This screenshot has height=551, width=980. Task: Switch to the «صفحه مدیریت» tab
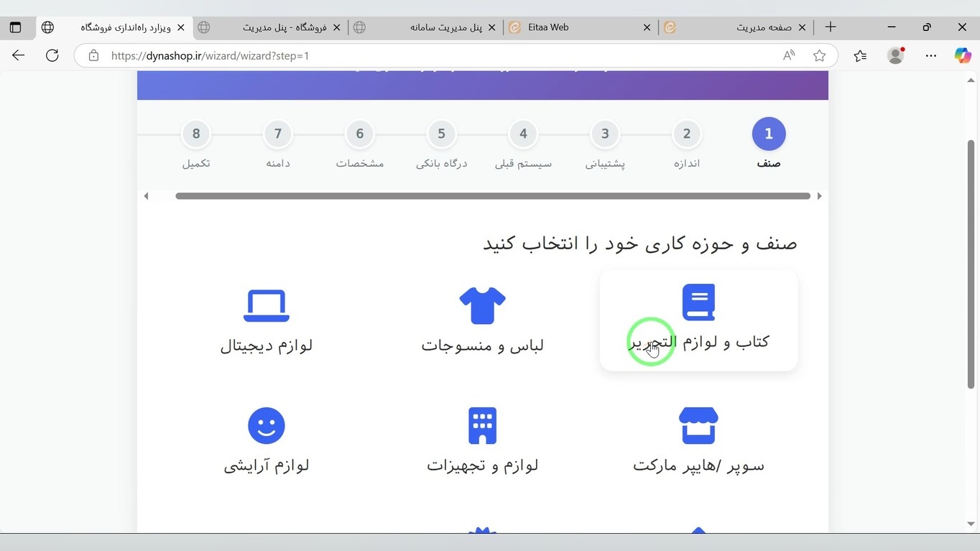click(736, 27)
